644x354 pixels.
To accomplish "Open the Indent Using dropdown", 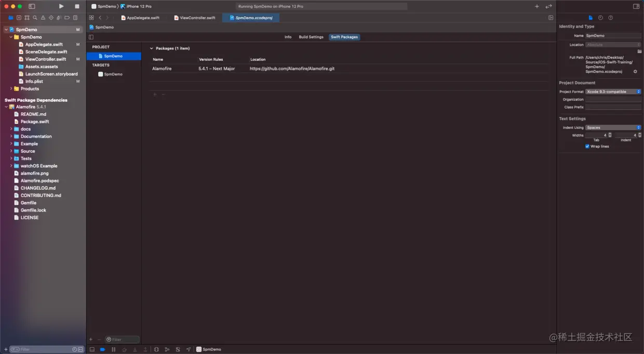I will coord(613,127).
